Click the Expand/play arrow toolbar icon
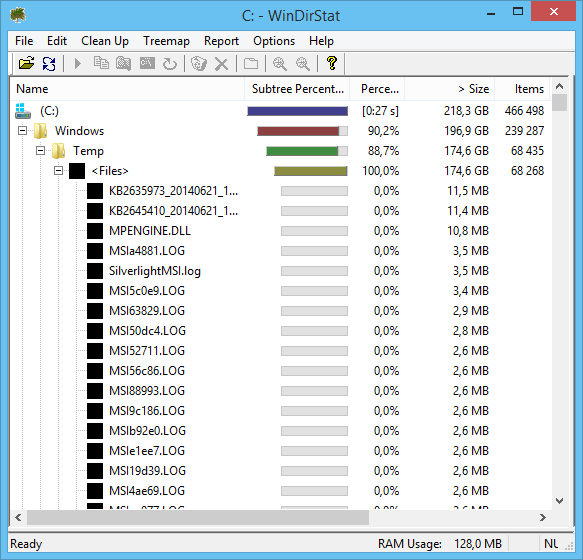Screen dimensions: 583x560 coord(78,64)
